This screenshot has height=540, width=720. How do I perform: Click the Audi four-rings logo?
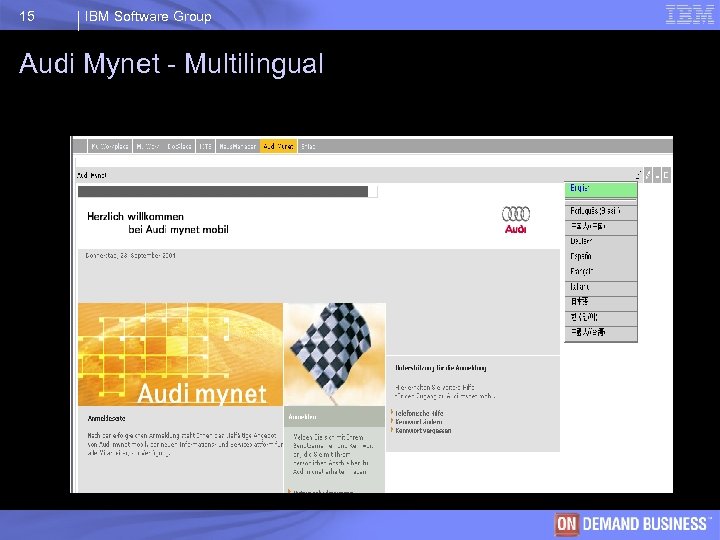click(516, 220)
